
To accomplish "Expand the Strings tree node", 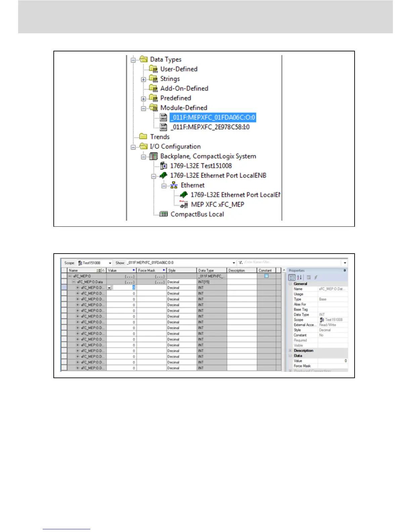I will click(143, 79).
